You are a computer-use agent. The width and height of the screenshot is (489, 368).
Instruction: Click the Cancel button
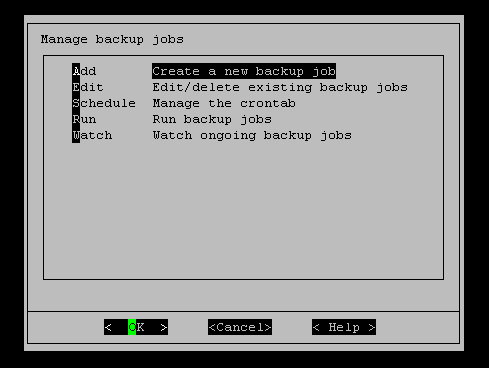(240, 327)
